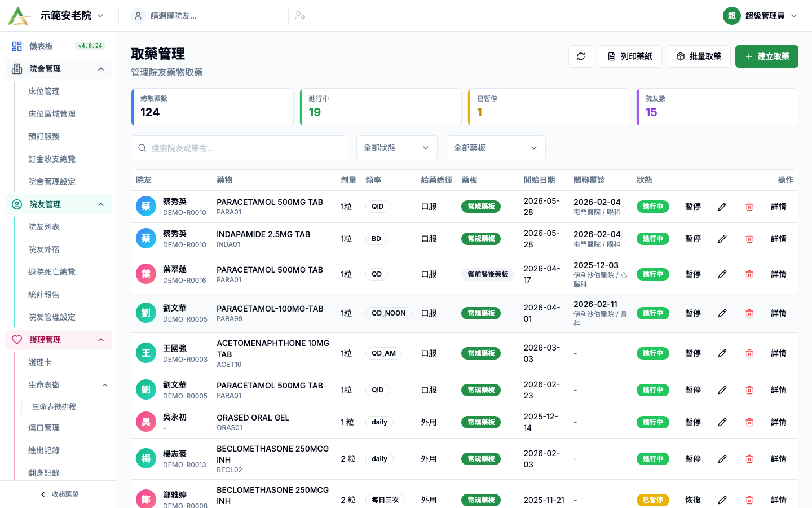Screen dimensions: 812x508
Task: Click 恢復 for 鄭雅婷's row
Action: coord(693,500)
